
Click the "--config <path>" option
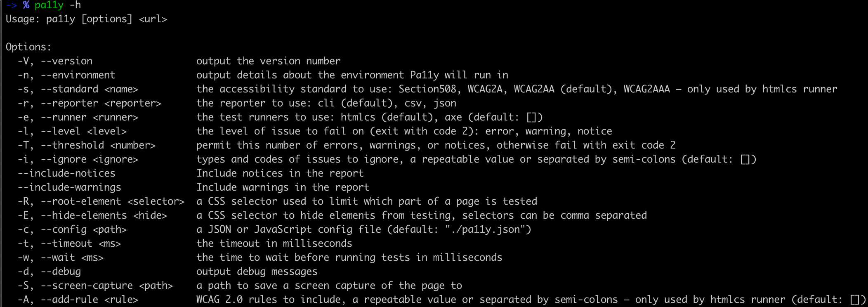coord(84,229)
